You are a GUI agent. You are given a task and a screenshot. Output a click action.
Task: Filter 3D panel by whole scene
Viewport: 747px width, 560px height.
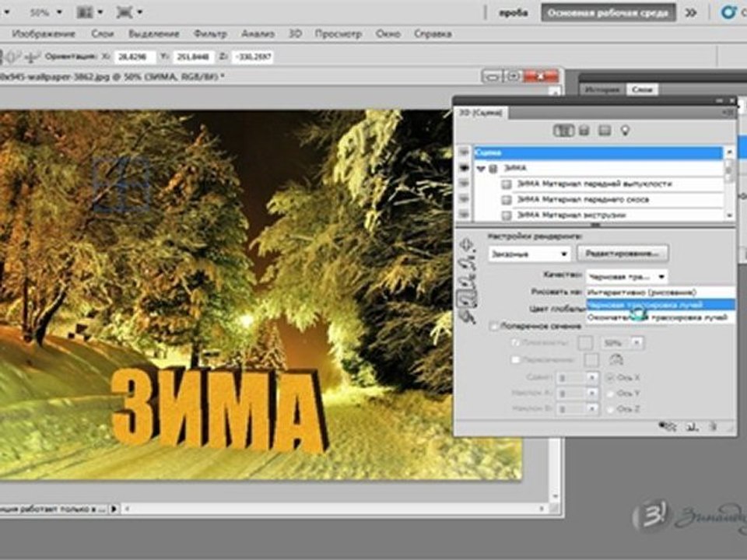pyautogui.click(x=563, y=131)
